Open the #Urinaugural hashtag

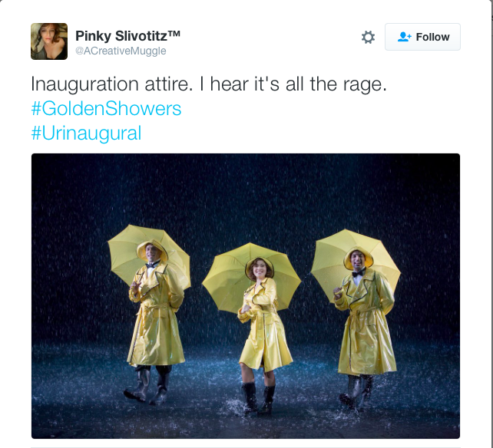click(86, 133)
